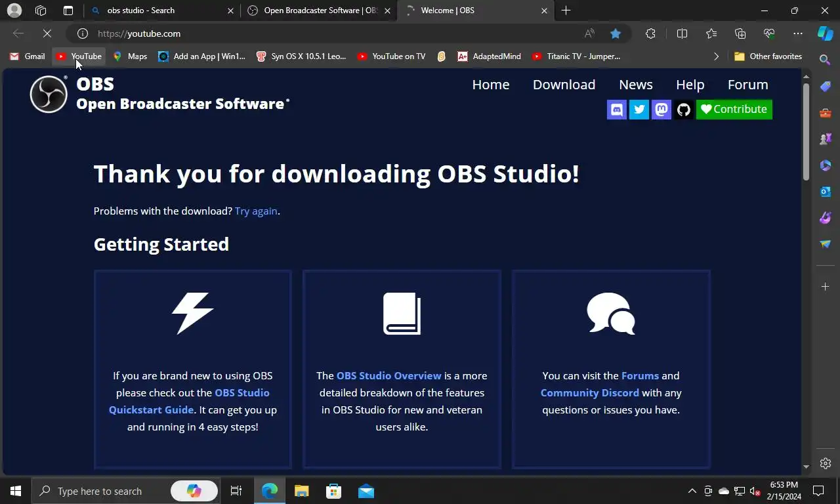The image size is (840, 504).
Task: Open Edge Settings and more menu
Action: [798, 33]
